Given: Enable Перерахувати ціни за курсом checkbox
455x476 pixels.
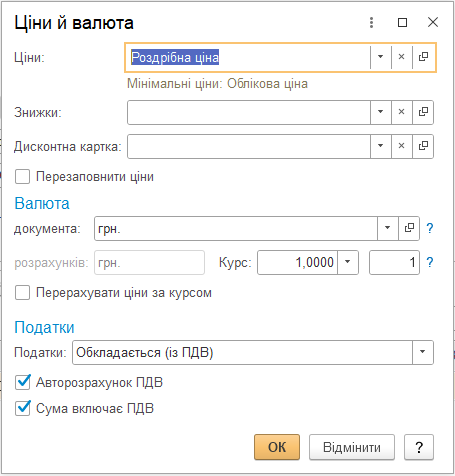Looking at the screenshot, I should click(22, 293).
